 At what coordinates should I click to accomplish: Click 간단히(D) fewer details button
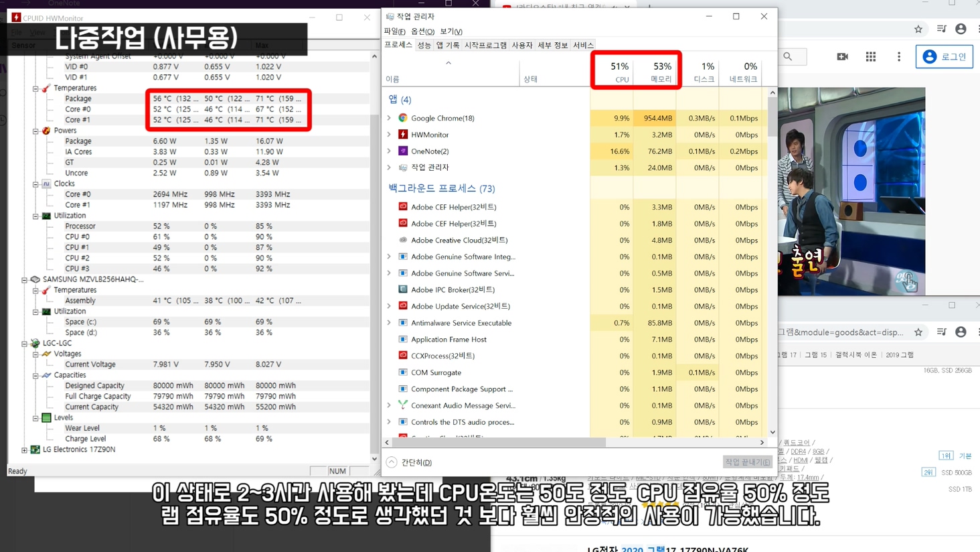[409, 462]
